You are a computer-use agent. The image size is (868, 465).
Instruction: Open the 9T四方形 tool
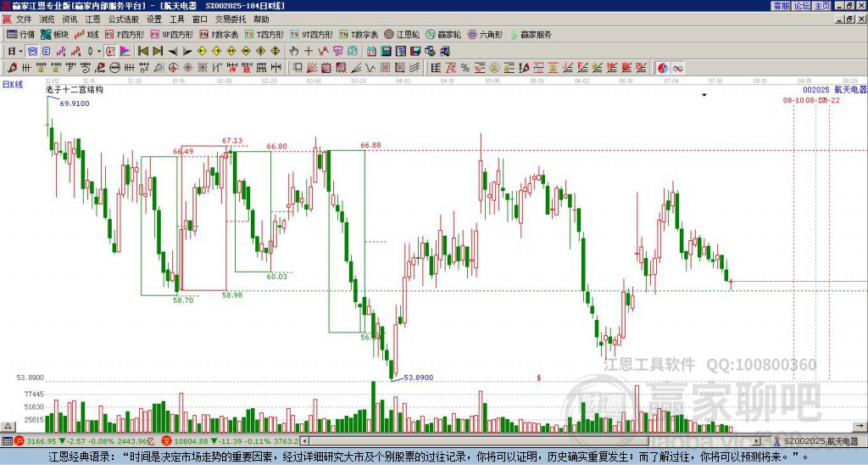click(x=311, y=35)
